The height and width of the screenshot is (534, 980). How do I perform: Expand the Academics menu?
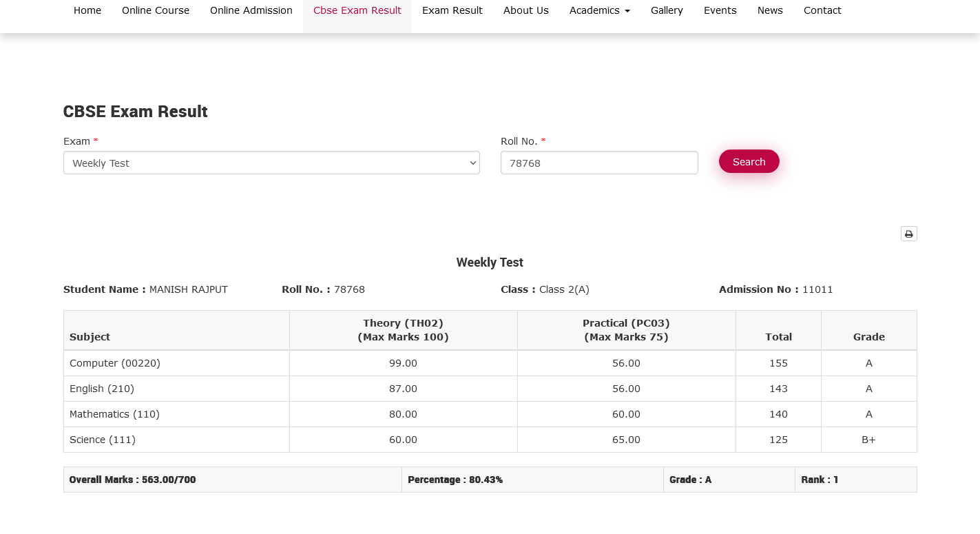pos(600,10)
